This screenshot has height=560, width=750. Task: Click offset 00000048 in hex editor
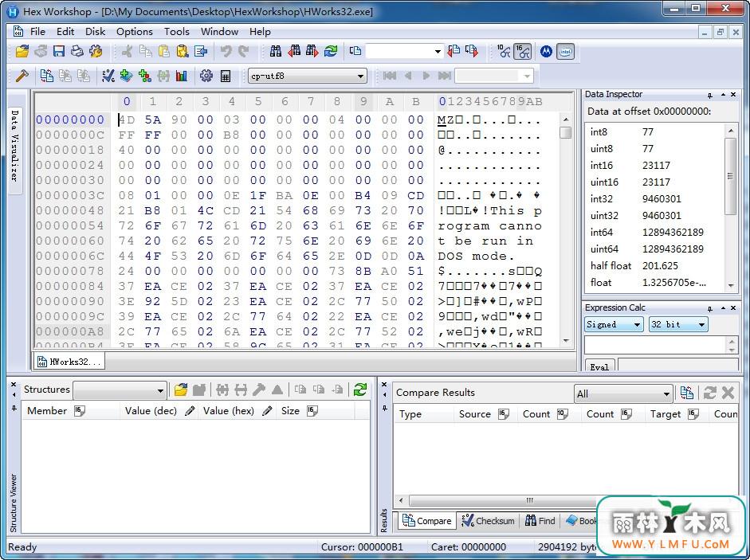coord(70,210)
